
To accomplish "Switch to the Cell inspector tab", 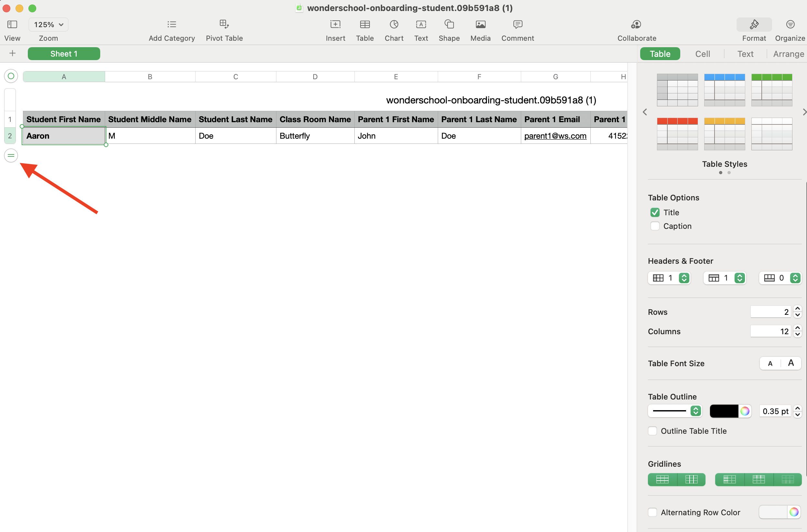I will coord(703,54).
